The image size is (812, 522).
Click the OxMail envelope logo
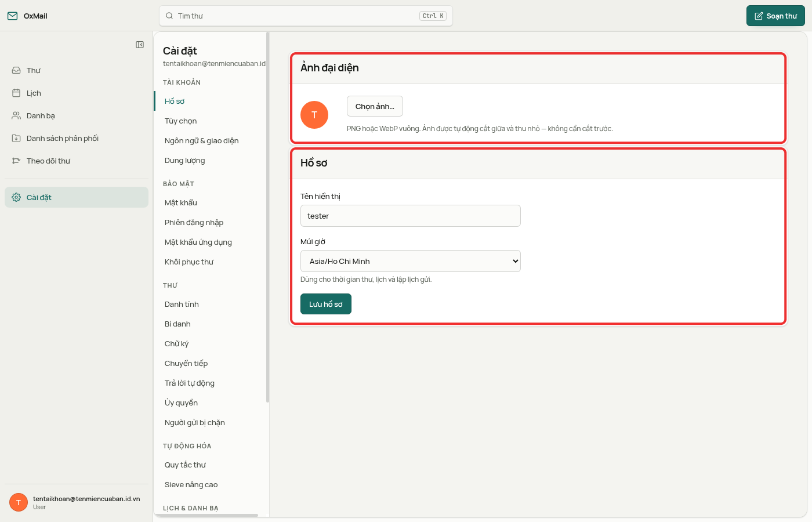12,16
